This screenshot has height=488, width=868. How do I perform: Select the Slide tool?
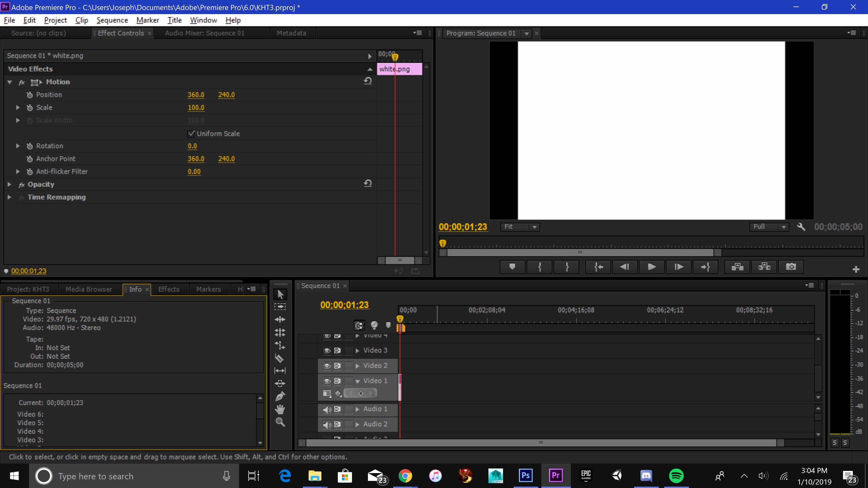[x=280, y=383]
